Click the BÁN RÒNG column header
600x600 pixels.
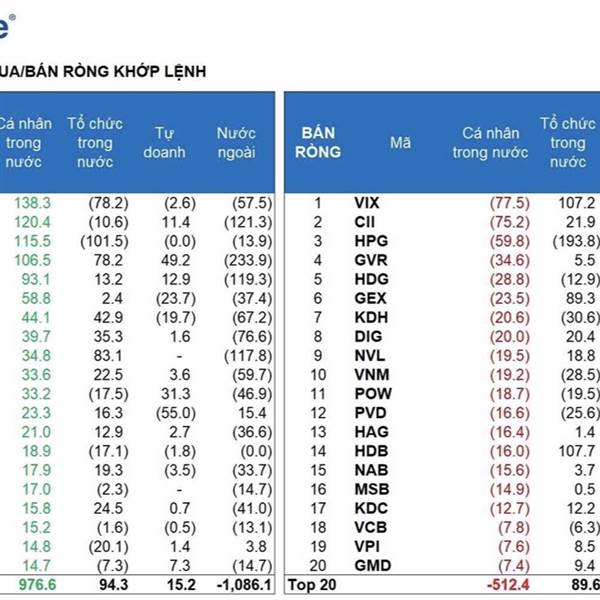tap(320, 143)
